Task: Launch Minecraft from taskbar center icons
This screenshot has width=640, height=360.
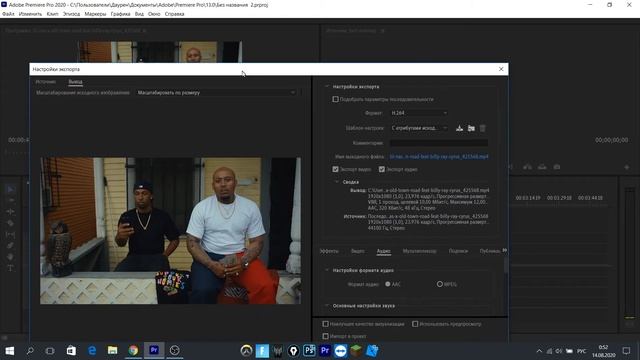Action: click(x=356, y=351)
